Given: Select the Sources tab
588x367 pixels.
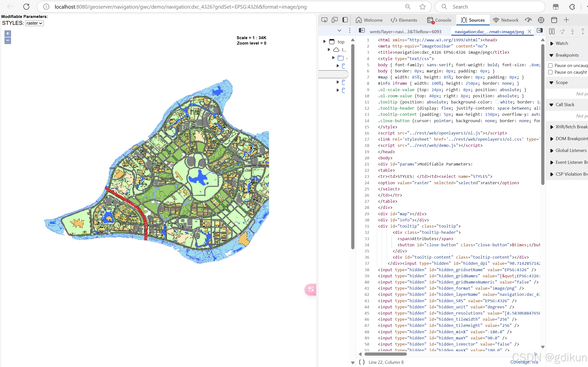Looking at the screenshot, I should tap(473, 20).
